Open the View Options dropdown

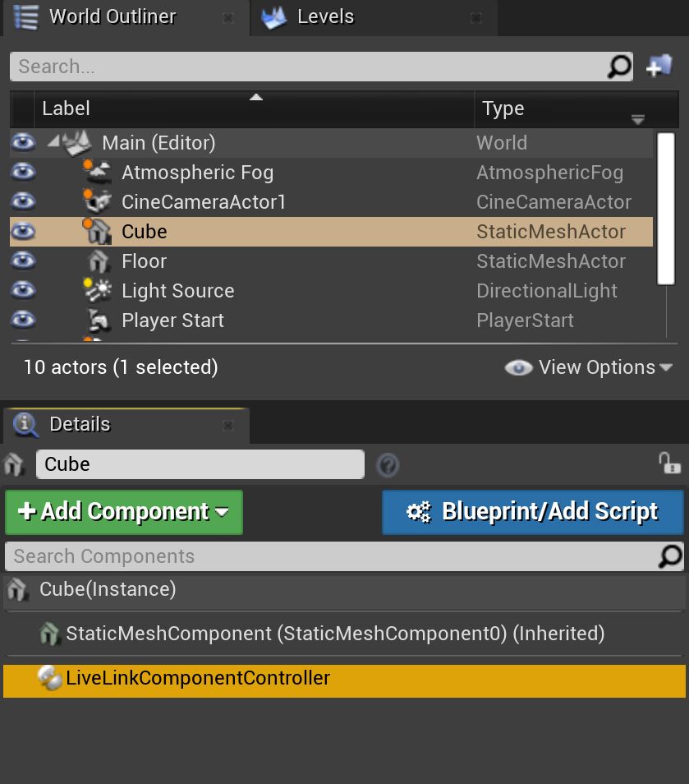click(x=589, y=367)
